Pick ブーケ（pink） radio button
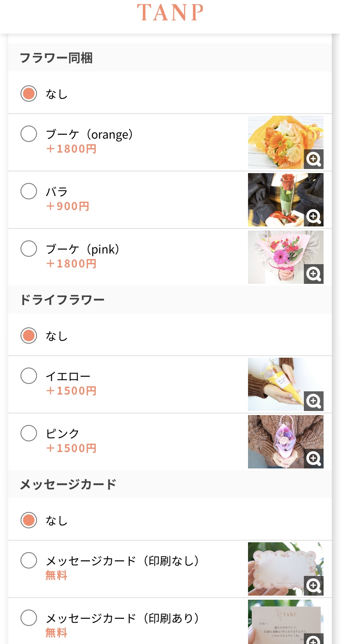The width and height of the screenshot is (340, 644). coord(29,249)
